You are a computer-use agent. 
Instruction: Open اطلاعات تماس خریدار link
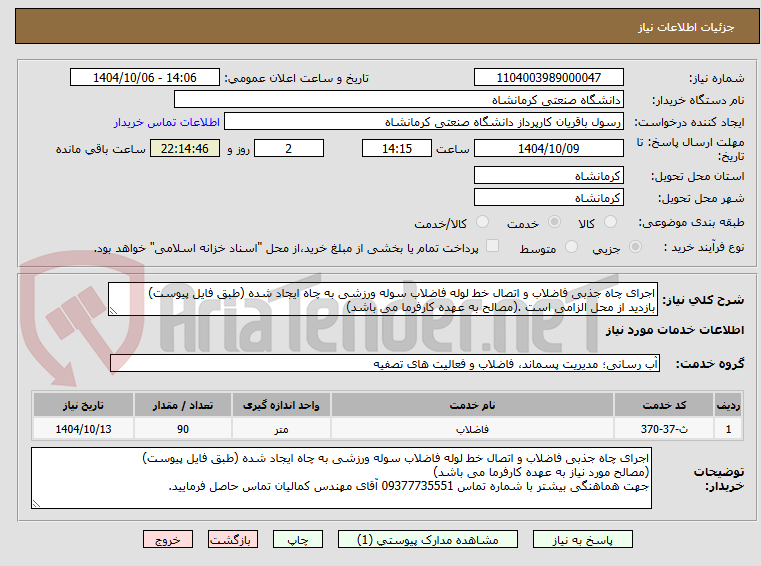coord(167,122)
